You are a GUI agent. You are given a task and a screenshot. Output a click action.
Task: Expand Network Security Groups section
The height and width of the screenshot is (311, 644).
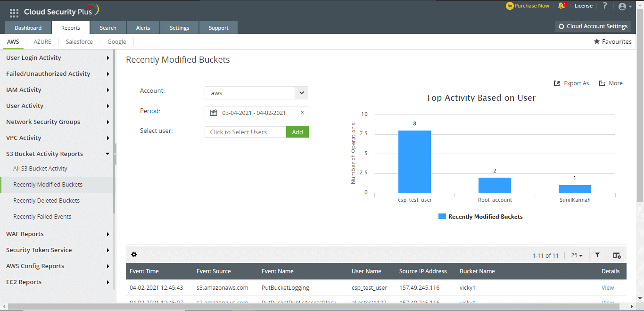pyautogui.click(x=57, y=122)
